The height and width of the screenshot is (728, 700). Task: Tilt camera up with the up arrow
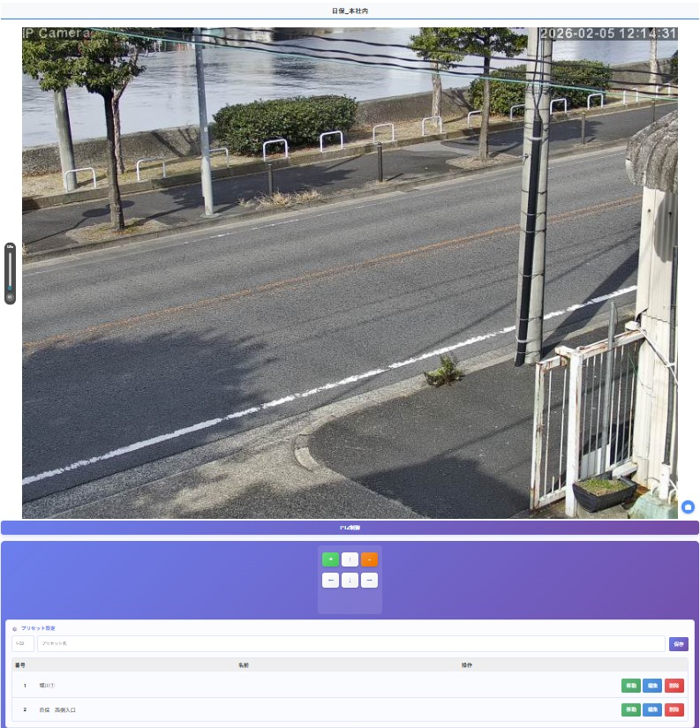pyautogui.click(x=350, y=559)
